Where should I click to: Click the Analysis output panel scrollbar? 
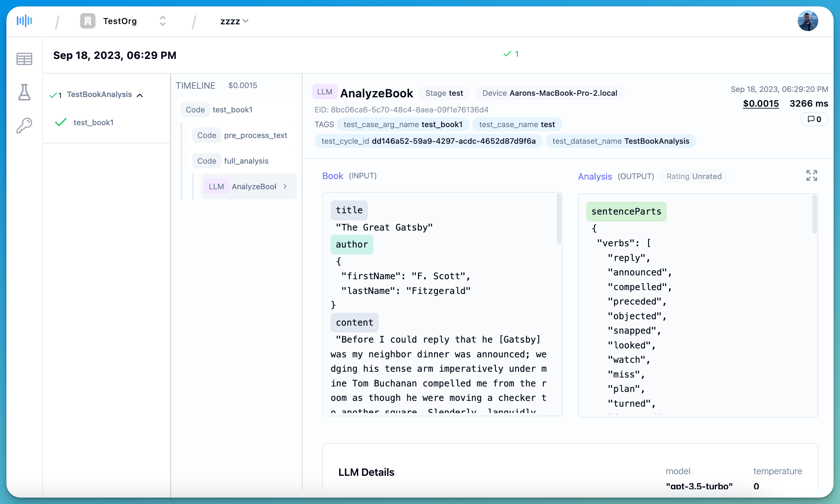pyautogui.click(x=814, y=215)
